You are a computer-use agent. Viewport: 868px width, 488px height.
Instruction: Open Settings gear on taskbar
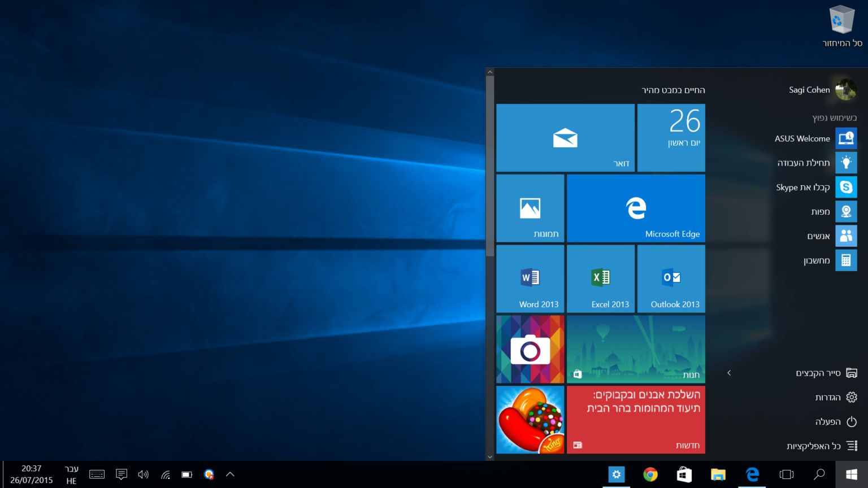(617, 474)
